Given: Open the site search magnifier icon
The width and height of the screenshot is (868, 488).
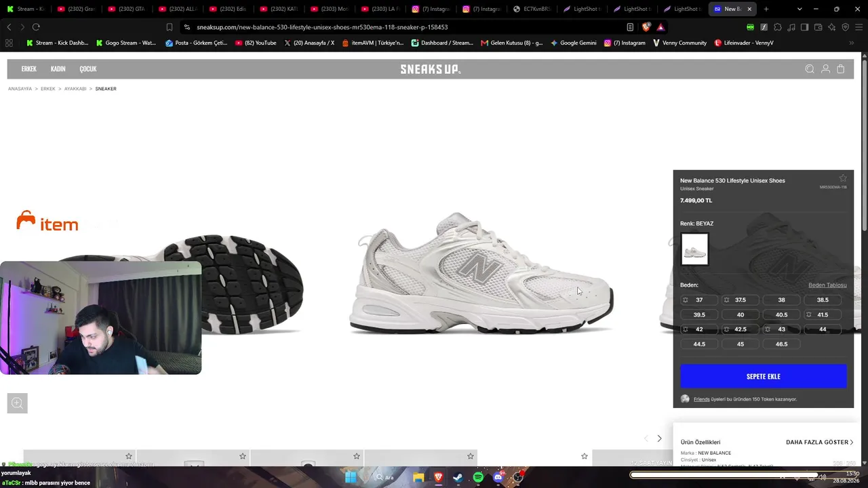Looking at the screenshot, I should click(810, 69).
